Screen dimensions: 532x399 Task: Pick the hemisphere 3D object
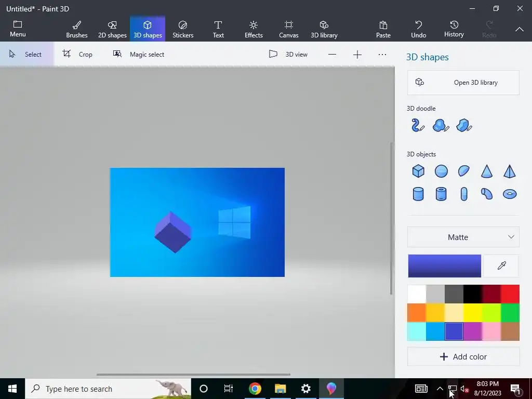(x=464, y=171)
